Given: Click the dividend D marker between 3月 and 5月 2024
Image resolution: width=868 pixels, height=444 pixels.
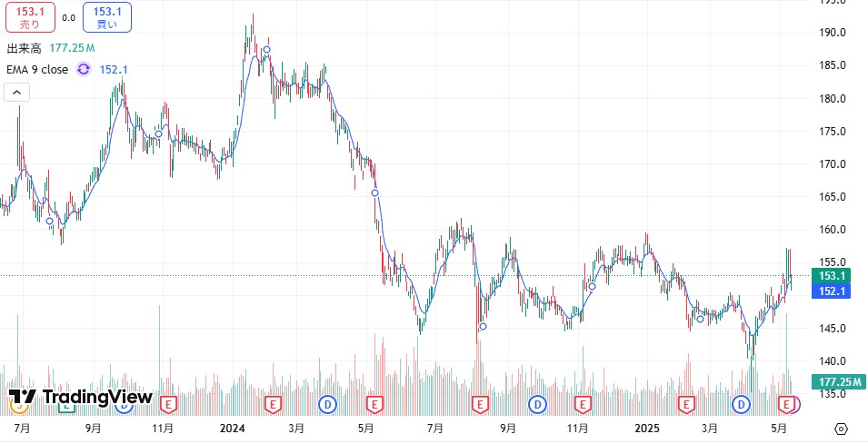Looking at the screenshot, I should 327,402.
